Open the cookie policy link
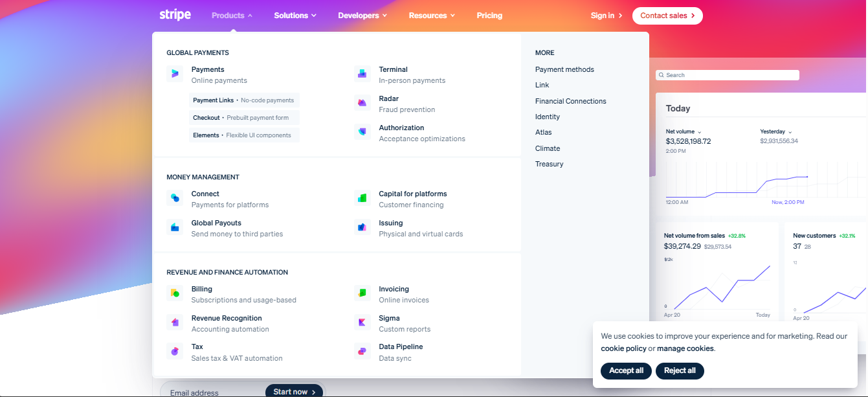The height and width of the screenshot is (397, 868). tap(623, 348)
